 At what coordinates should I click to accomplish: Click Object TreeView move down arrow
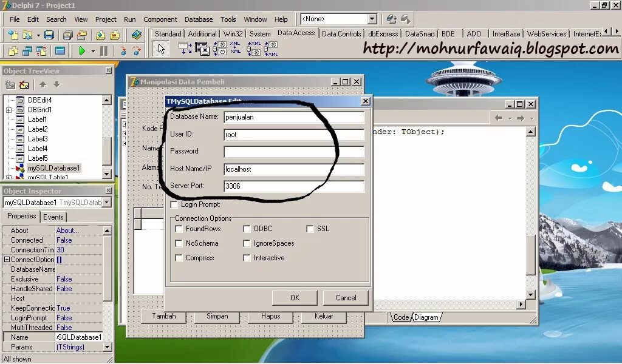(56, 85)
